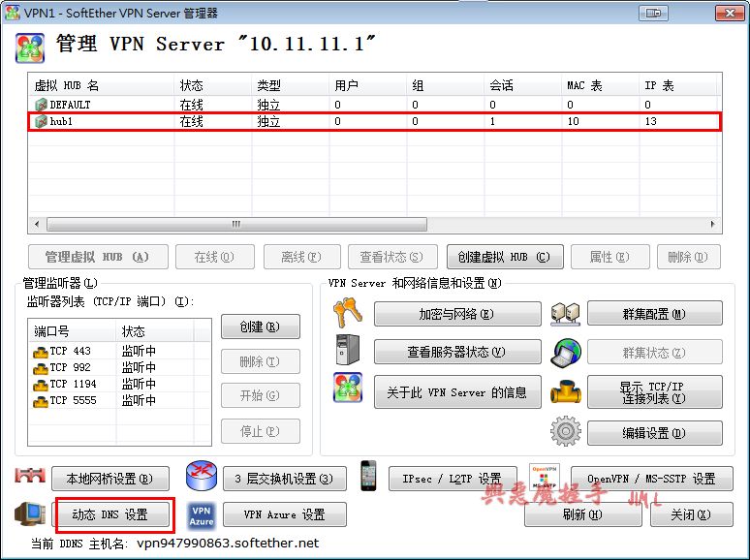Click the listener 删除 (T) button

click(x=261, y=361)
